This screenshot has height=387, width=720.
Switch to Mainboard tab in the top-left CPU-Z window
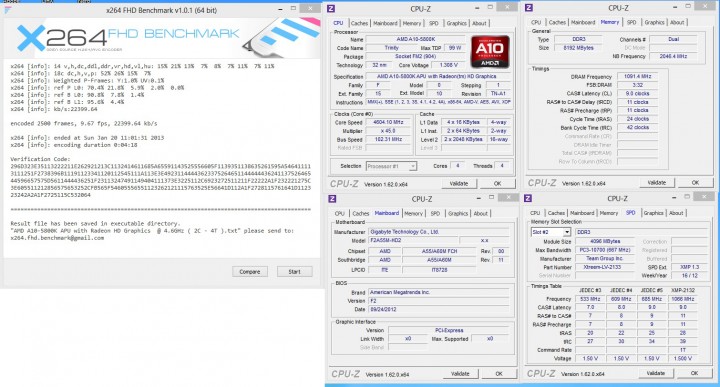click(x=385, y=23)
